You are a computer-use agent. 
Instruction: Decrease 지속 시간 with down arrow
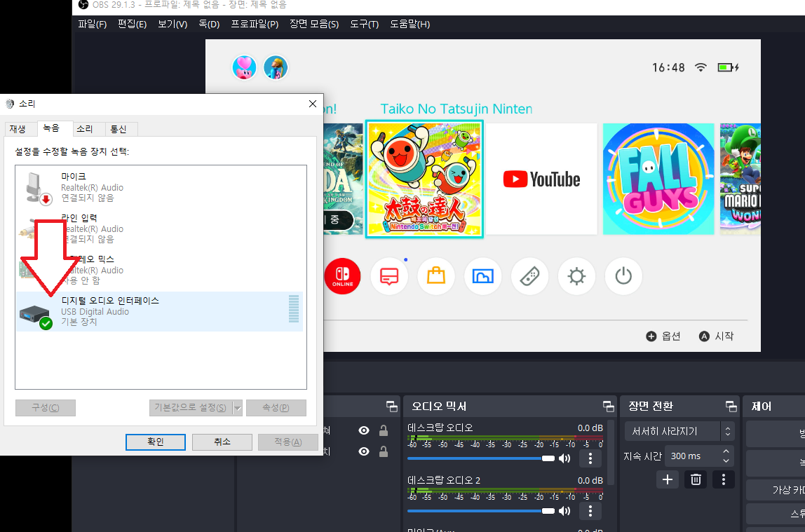coord(726,461)
